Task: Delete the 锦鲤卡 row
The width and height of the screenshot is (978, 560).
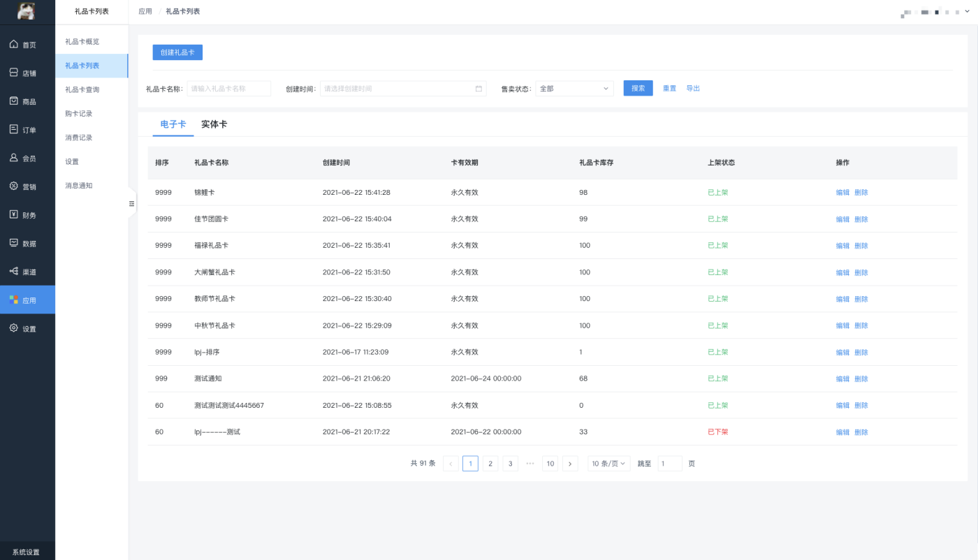Action: [x=861, y=193]
